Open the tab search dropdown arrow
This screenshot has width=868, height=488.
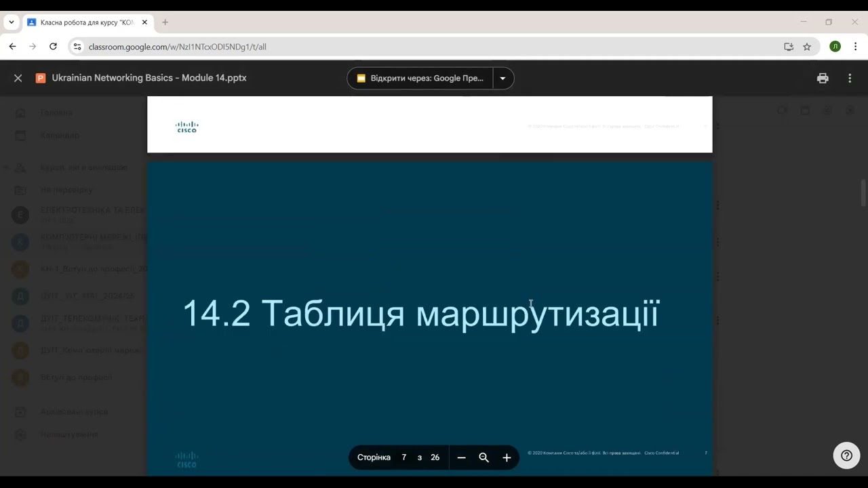12,22
